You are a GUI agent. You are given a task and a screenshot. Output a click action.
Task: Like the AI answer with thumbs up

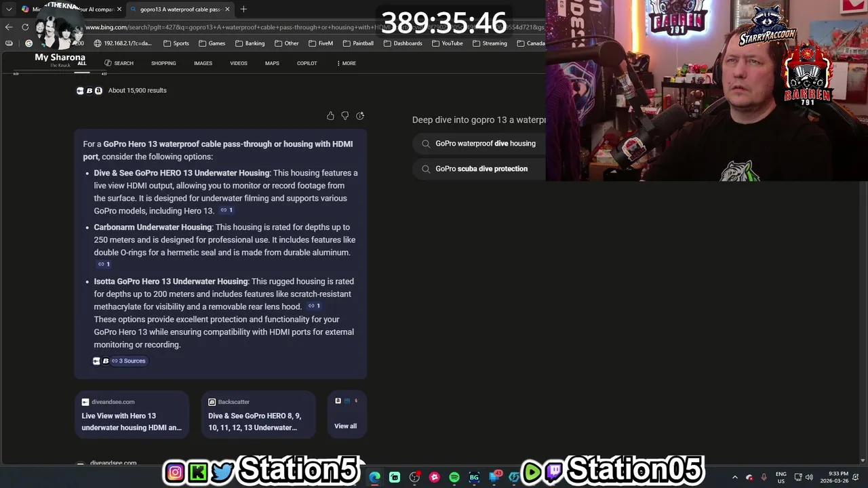pyautogui.click(x=330, y=116)
